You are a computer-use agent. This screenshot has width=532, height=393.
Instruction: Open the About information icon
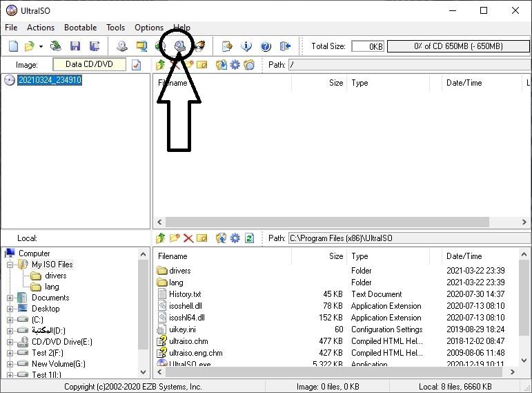[x=246, y=46]
